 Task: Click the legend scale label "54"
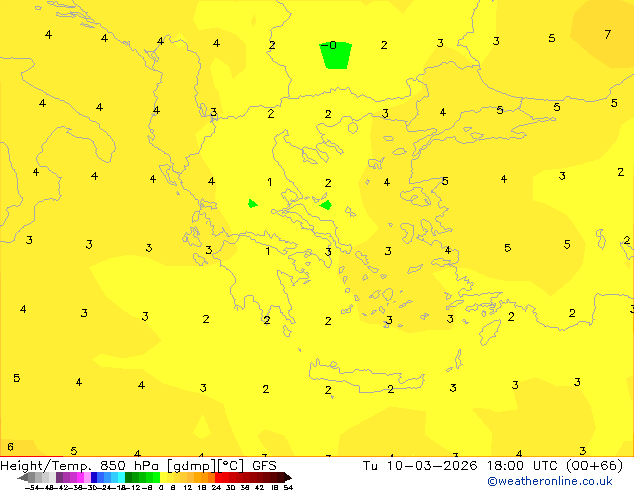coord(288,488)
